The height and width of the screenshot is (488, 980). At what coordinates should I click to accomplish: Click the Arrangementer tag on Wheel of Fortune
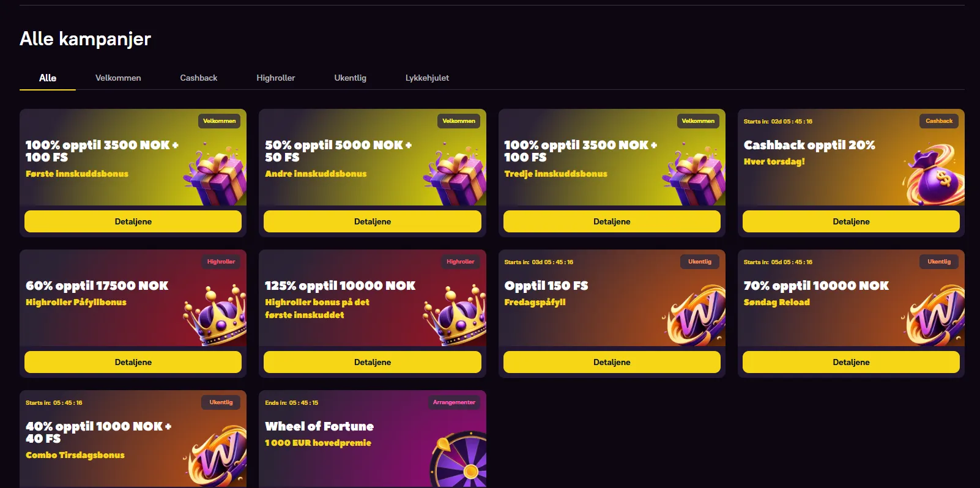click(x=454, y=402)
